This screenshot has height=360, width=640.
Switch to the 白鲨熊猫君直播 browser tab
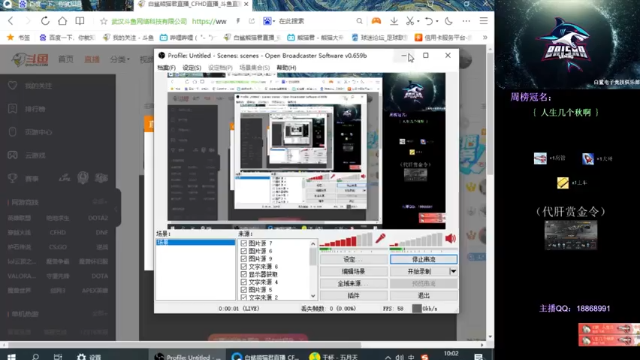[x=193, y=4]
